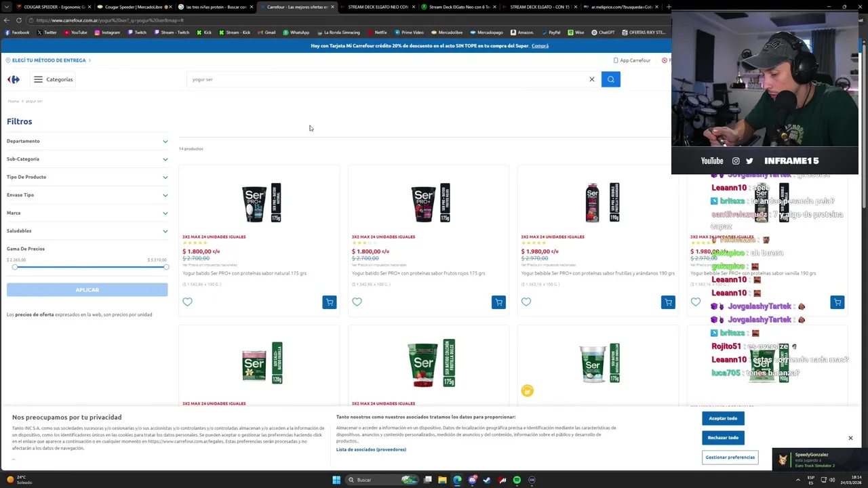Viewport: 868px width, 488px height.
Task: Open File Explorer from the taskbar
Action: (x=442, y=480)
